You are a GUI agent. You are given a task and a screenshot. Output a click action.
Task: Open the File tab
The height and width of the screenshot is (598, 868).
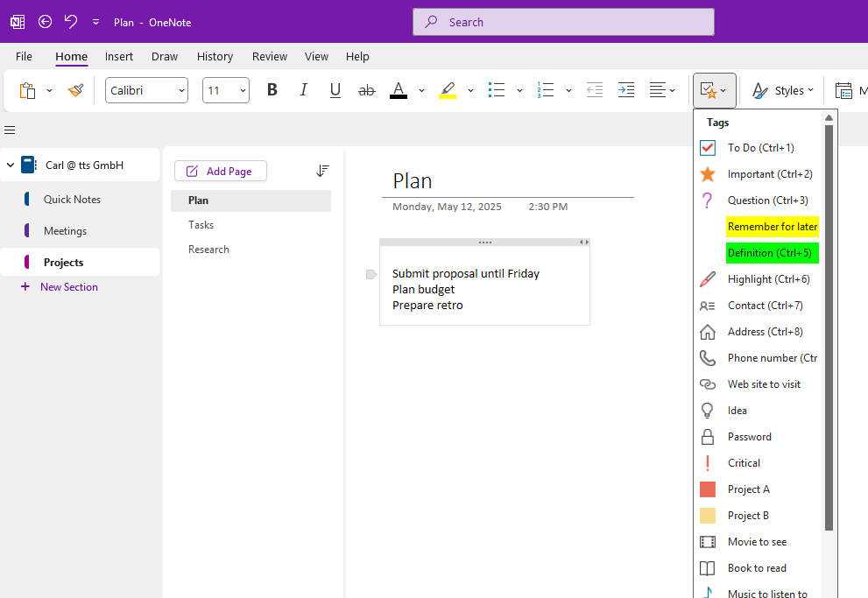[24, 56]
